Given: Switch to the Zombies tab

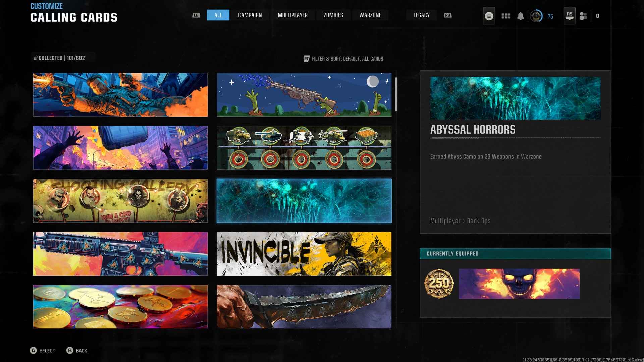Looking at the screenshot, I should [333, 15].
